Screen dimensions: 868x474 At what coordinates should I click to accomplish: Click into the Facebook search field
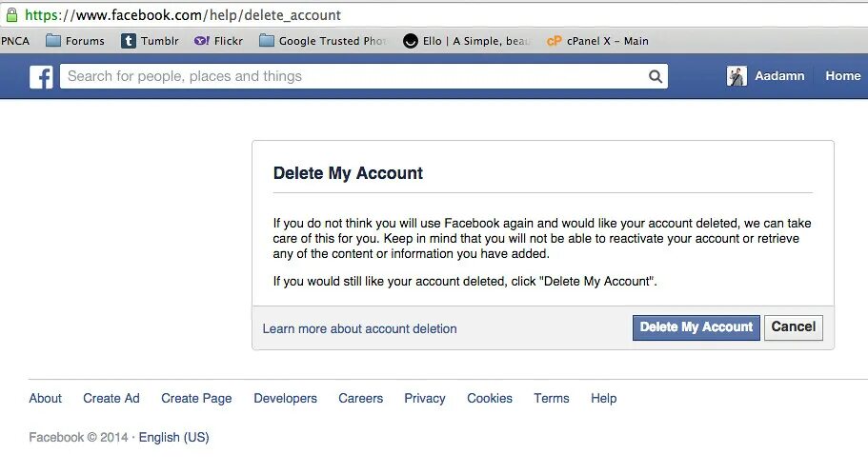(x=353, y=76)
